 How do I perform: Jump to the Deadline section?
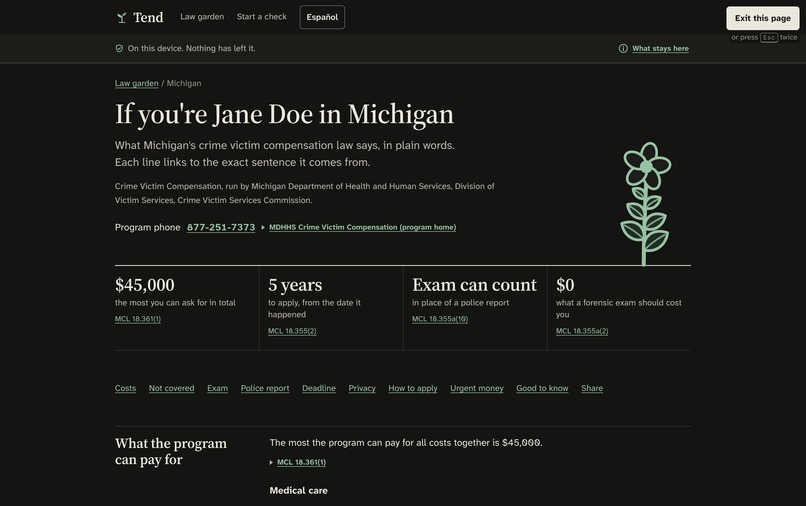click(x=319, y=388)
